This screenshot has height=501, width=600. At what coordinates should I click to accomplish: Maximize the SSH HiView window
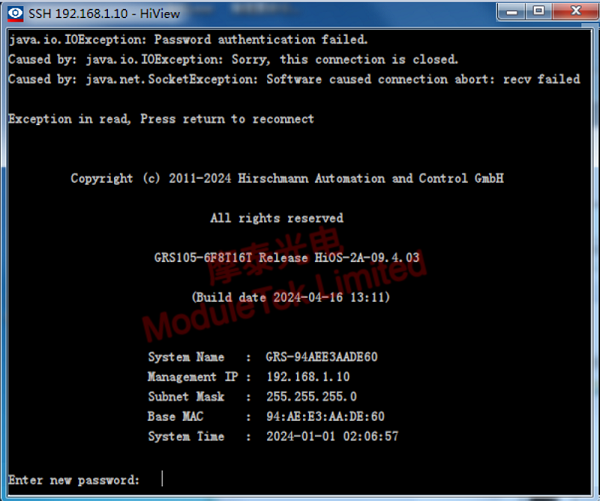pyautogui.click(x=538, y=11)
